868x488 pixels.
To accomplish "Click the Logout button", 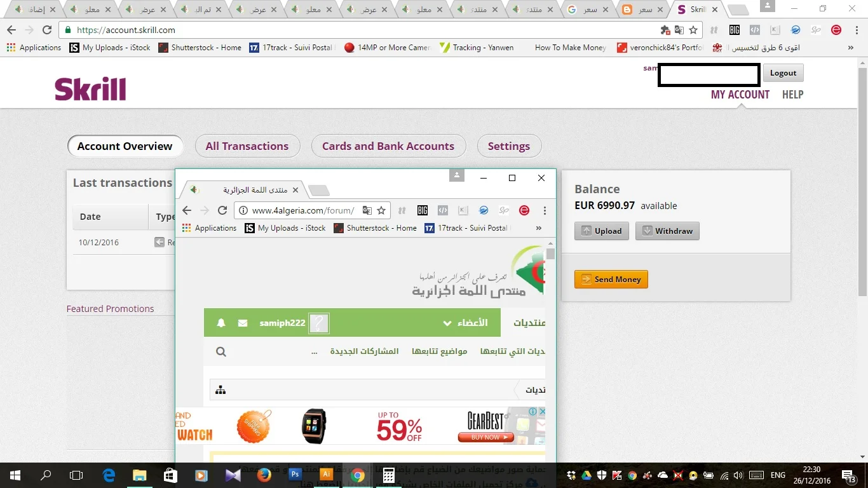I will pyautogui.click(x=783, y=73).
